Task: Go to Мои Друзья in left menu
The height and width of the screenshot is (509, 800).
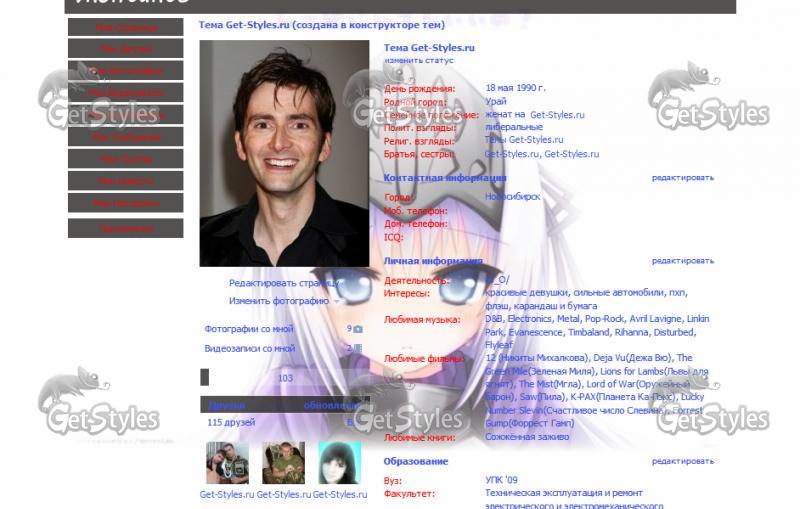Action: pyautogui.click(x=126, y=49)
